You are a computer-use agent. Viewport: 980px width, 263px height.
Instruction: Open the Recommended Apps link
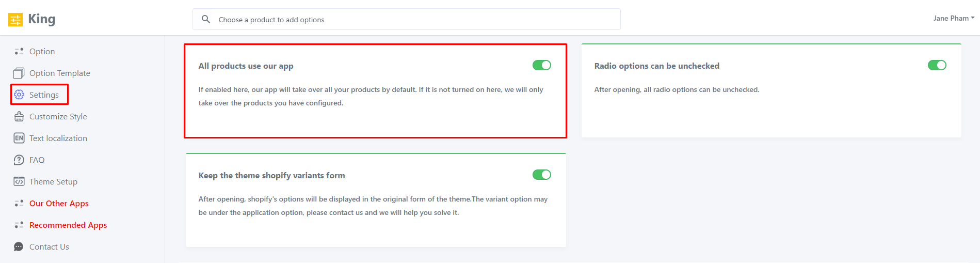tap(68, 225)
